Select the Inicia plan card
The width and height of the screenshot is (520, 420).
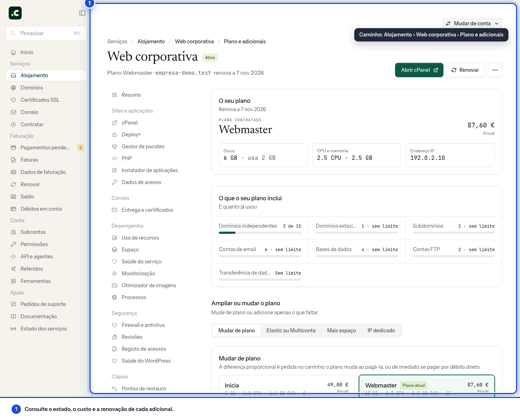tap(286, 385)
